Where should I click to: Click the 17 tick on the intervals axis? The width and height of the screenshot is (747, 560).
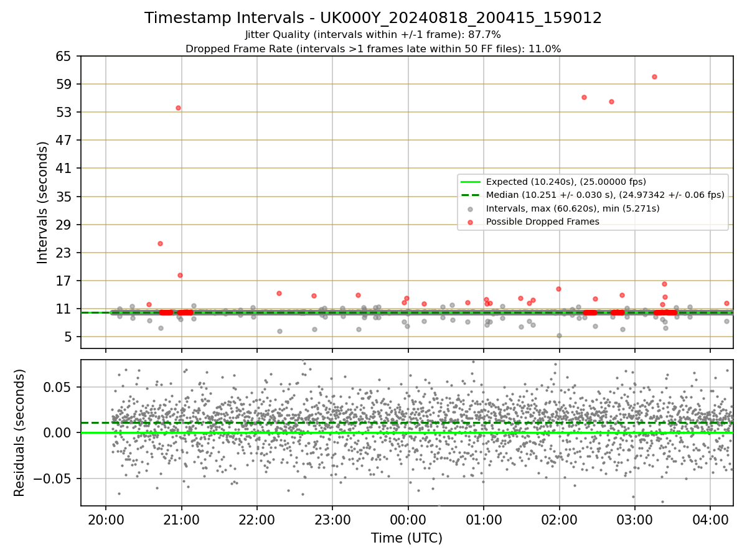click(x=63, y=281)
